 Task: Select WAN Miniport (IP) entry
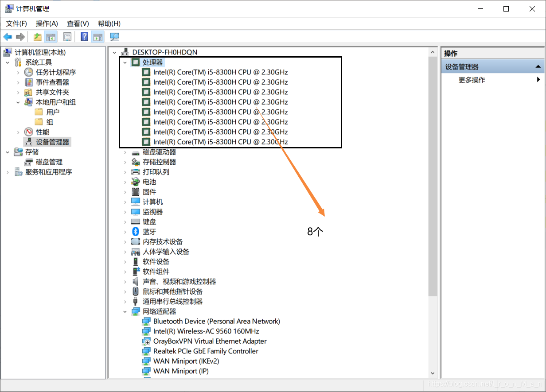pyautogui.click(x=181, y=371)
